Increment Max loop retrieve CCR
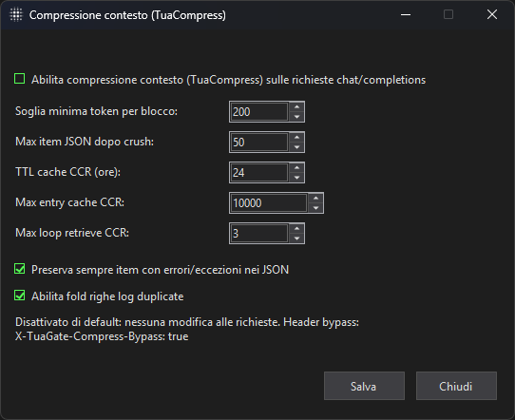The height and width of the screenshot is (420, 515). [296, 229]
